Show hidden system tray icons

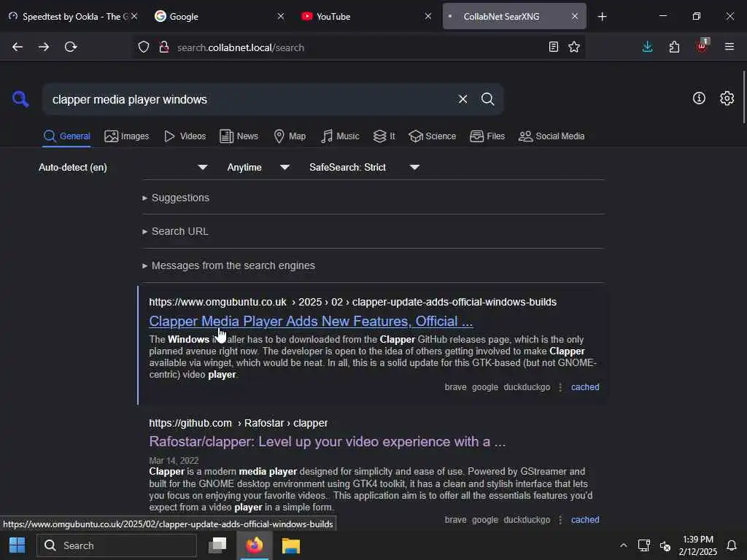623,545
